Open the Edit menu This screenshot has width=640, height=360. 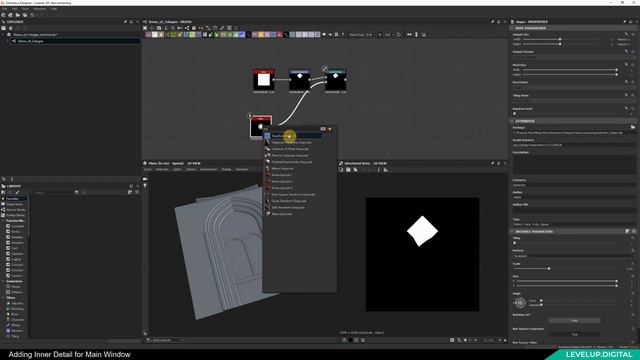point(14,9)
